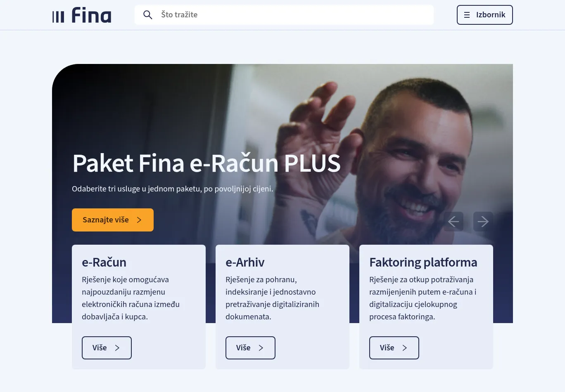This screenshot has height=392, width=565.
Task: Click chevron in Saznajte više button
Action: point(139,220)
